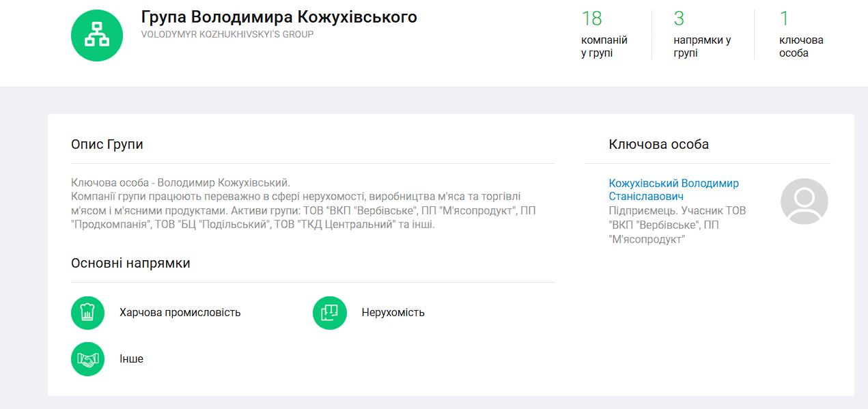Click the Основні напрямки section heading
The height and width of the screenshot is (409, 868).
(x=130, y=264)
